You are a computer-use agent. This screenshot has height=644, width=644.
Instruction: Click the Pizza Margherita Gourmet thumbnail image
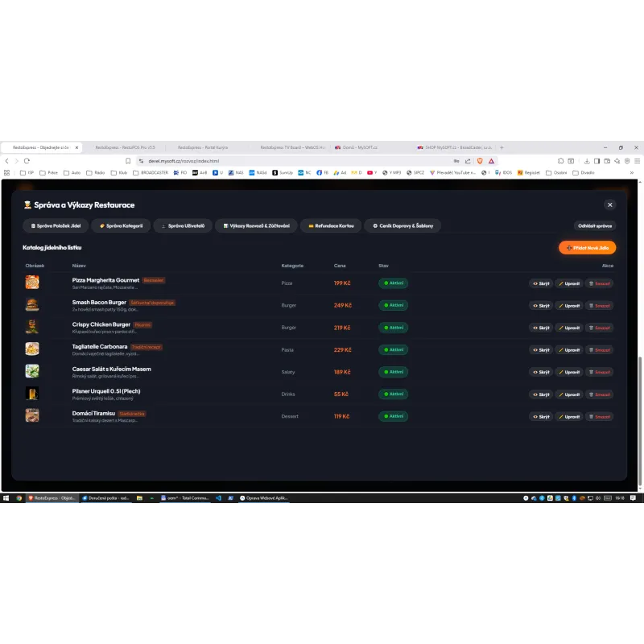(x=32, y=283)
